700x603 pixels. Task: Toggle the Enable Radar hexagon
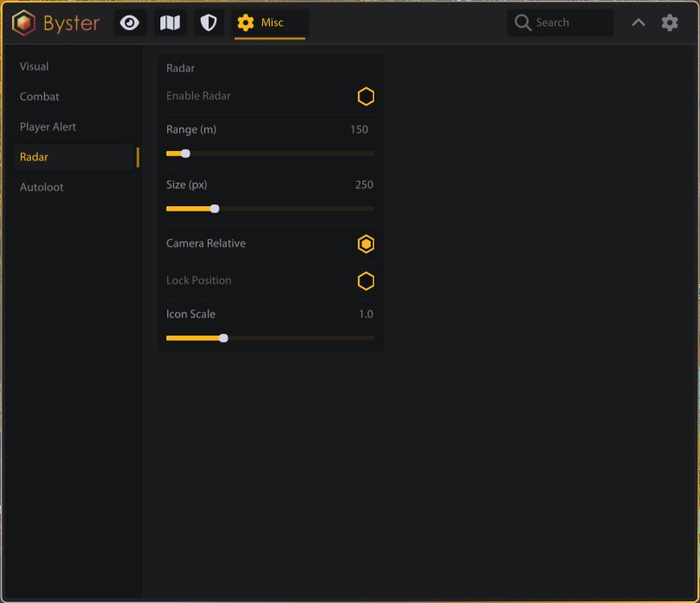pos(366,97)
